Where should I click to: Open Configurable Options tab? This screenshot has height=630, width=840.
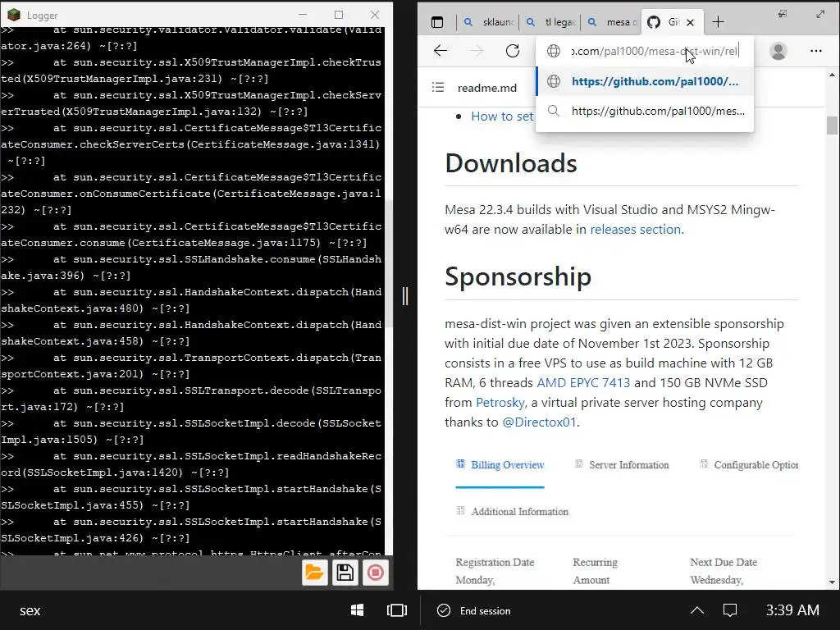coord(749,465)
